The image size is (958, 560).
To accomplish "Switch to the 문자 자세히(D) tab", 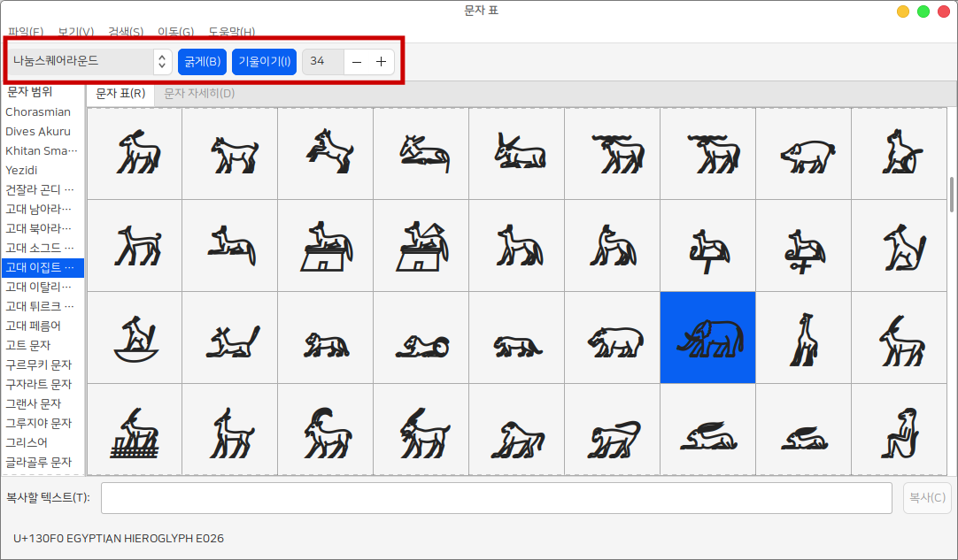I will (x=199, y=94).
